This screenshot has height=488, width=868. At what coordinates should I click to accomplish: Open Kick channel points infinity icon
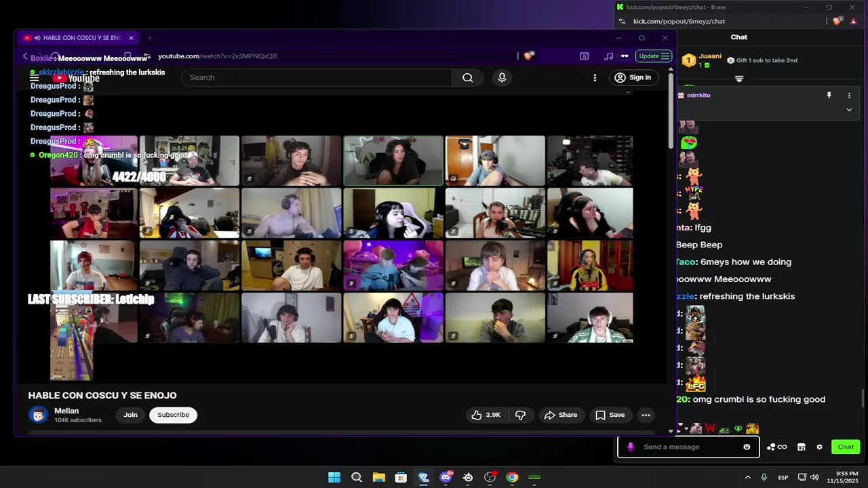click(x=777, y=447)
